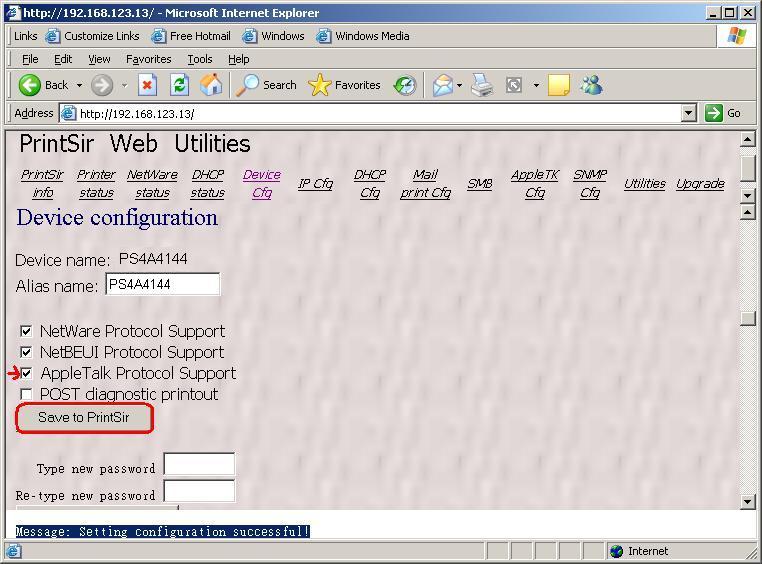
Task: Click the Back arrow icon
Action: (29, 85)
